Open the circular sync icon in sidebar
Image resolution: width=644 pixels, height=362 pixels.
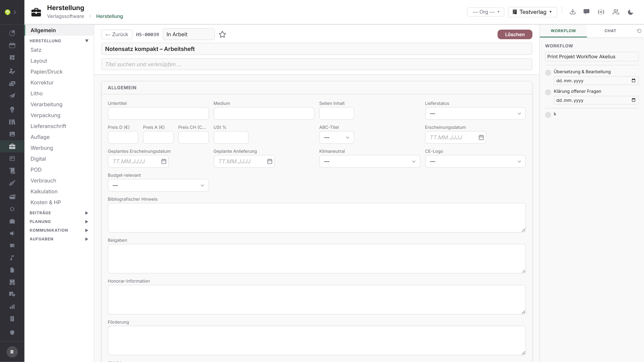click(12, 209)
